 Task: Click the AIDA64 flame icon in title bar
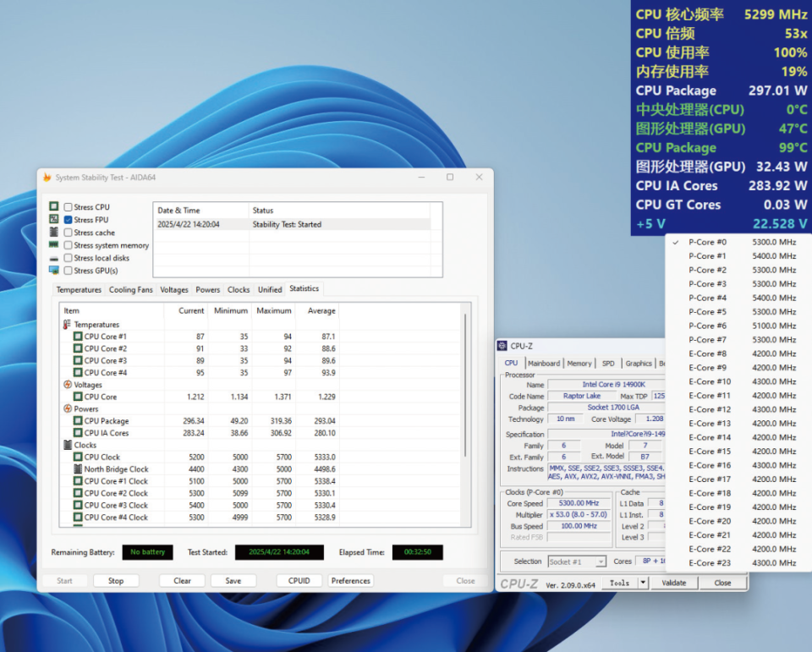(x=47, y=178)
